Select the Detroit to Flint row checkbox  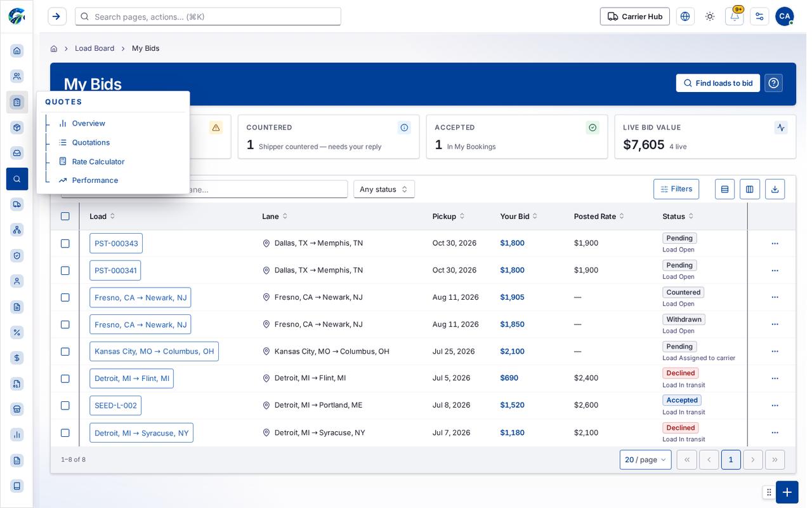[65, 378]
